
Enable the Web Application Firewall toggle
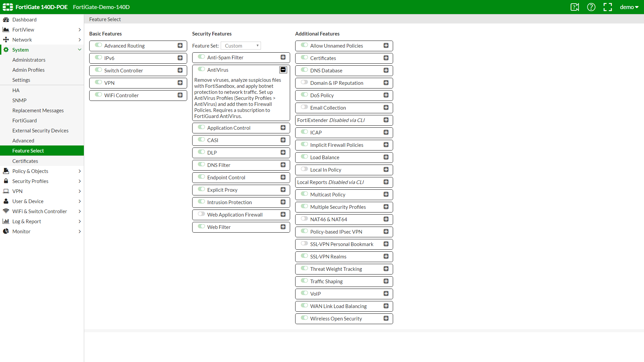201,214
